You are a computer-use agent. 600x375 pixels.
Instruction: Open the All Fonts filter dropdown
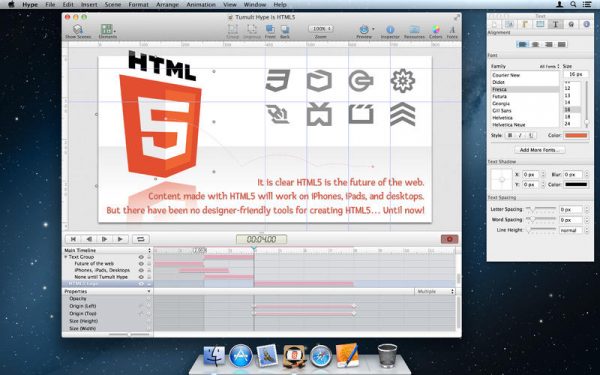pyautogui.click(x=549, y=66)
